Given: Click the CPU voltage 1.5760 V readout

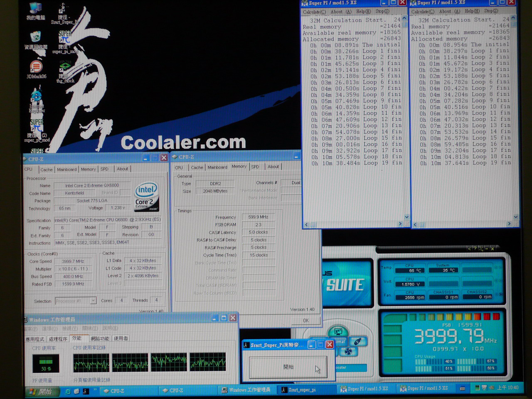Looking at the screenshot, I should coord(410,284).
